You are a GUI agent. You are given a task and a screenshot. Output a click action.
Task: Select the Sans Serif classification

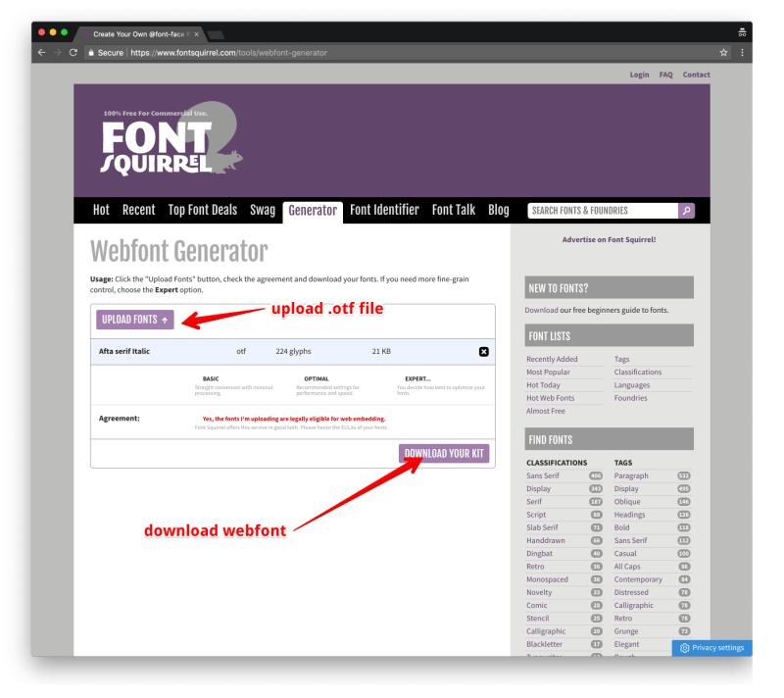[x=543, y=475]
